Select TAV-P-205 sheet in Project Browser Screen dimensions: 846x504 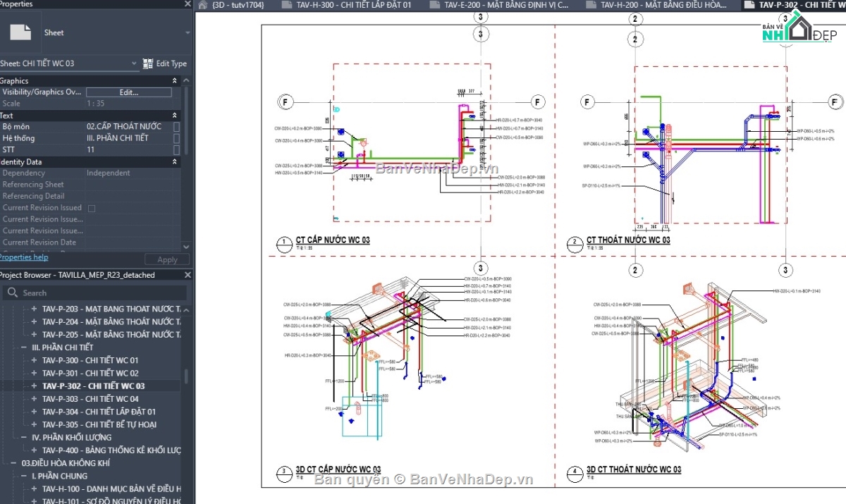click(x=111, y=334)
